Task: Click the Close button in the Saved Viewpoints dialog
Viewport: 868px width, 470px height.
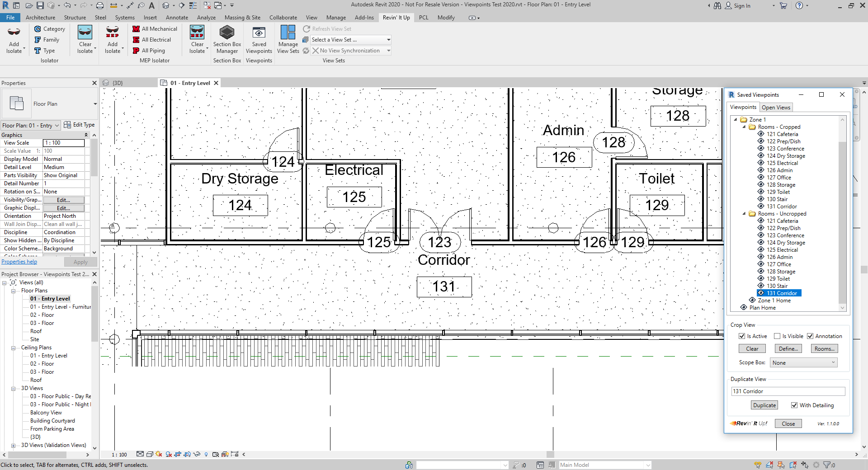Action: click(788, 423)
